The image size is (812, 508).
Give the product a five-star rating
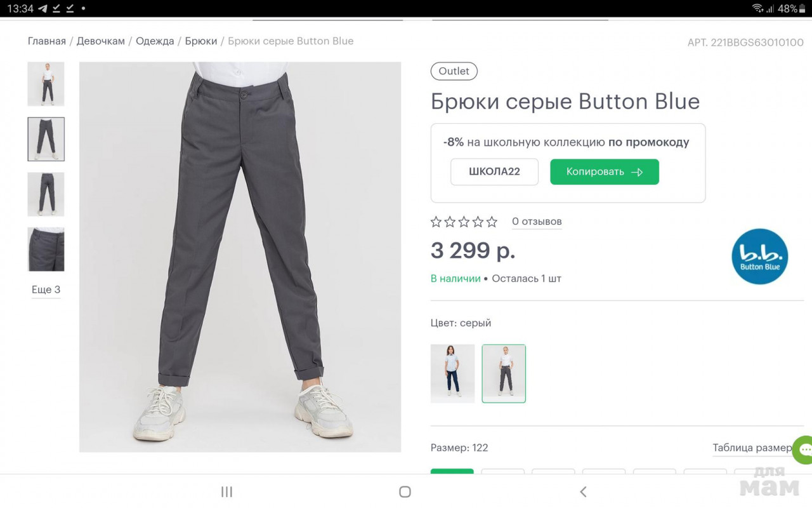[492, 222]
